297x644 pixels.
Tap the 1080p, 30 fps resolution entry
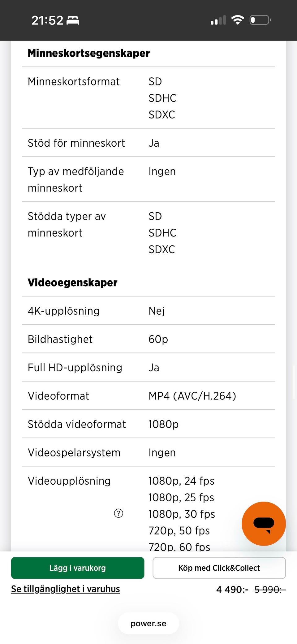click(x=182, y=514)
